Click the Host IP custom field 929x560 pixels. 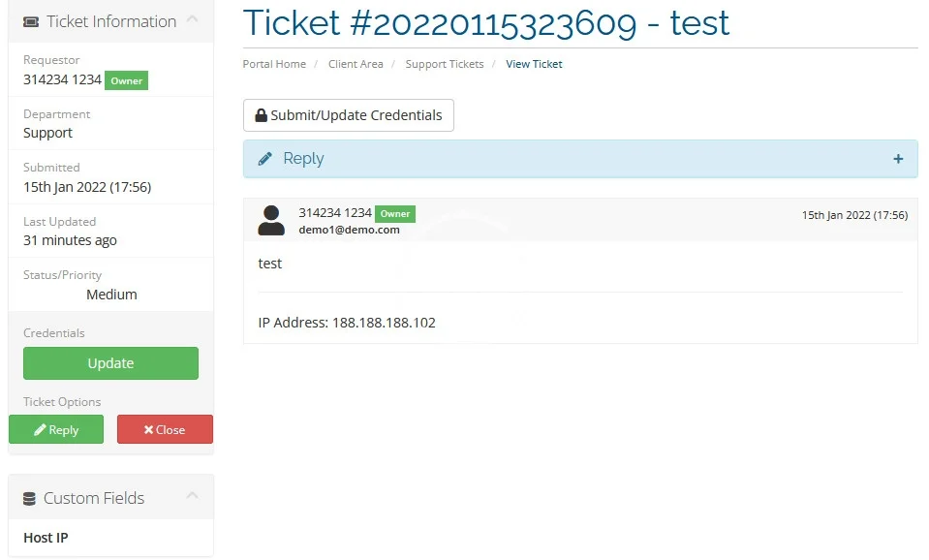pos(46,538)
